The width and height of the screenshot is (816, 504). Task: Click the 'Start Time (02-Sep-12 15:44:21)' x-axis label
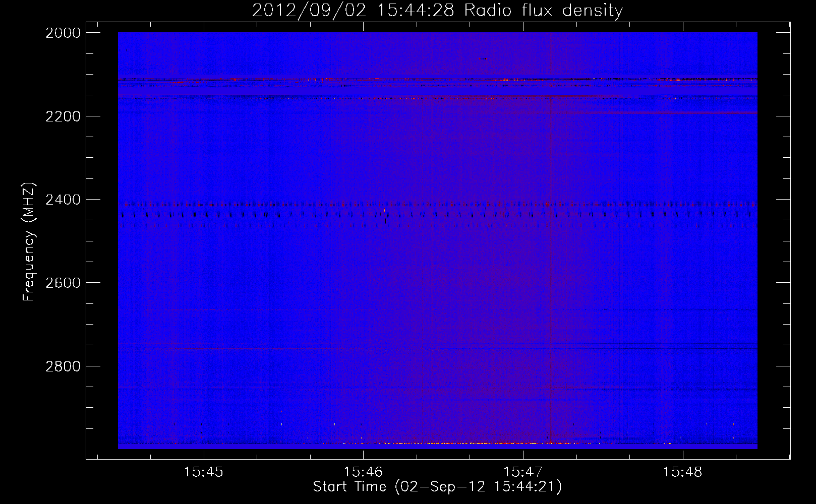click(437, 487)
